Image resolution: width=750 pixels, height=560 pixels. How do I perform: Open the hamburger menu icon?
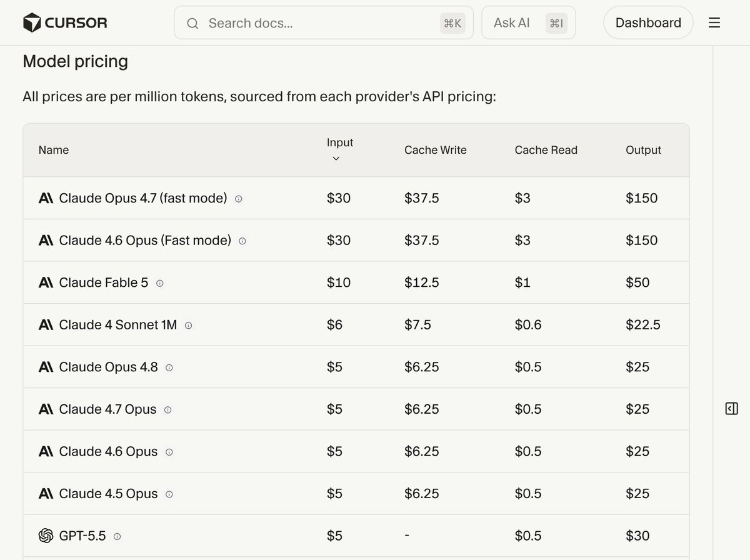(714, 23)
